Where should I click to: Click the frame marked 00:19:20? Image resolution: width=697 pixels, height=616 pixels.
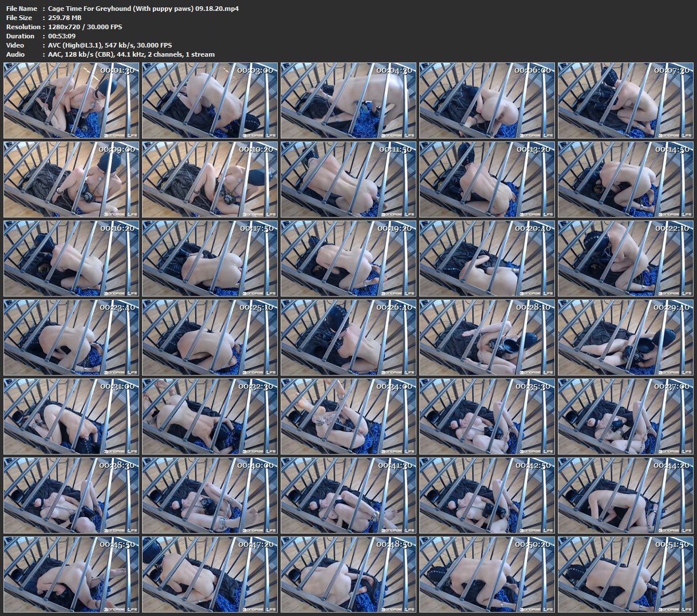coord(349,258)
